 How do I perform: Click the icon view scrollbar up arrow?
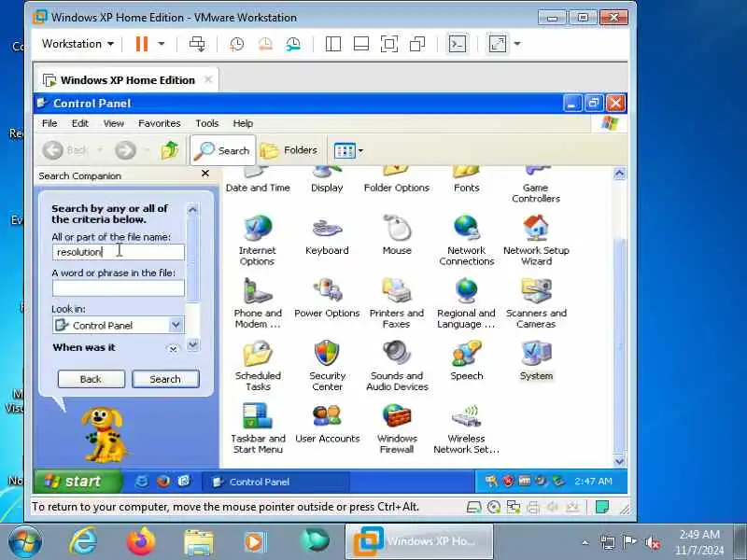(619, 174)
